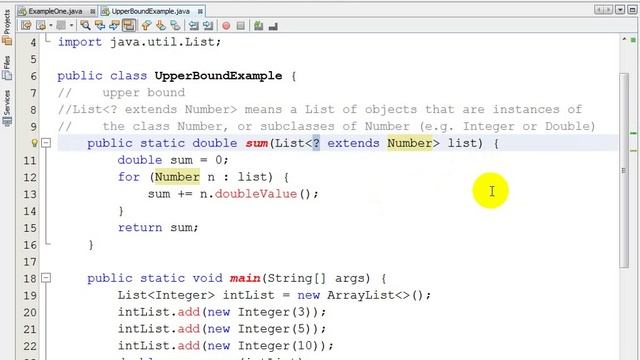The image size is (640, 360).
Task: Open the Services side panel
Action: click(x=7, y=108)
